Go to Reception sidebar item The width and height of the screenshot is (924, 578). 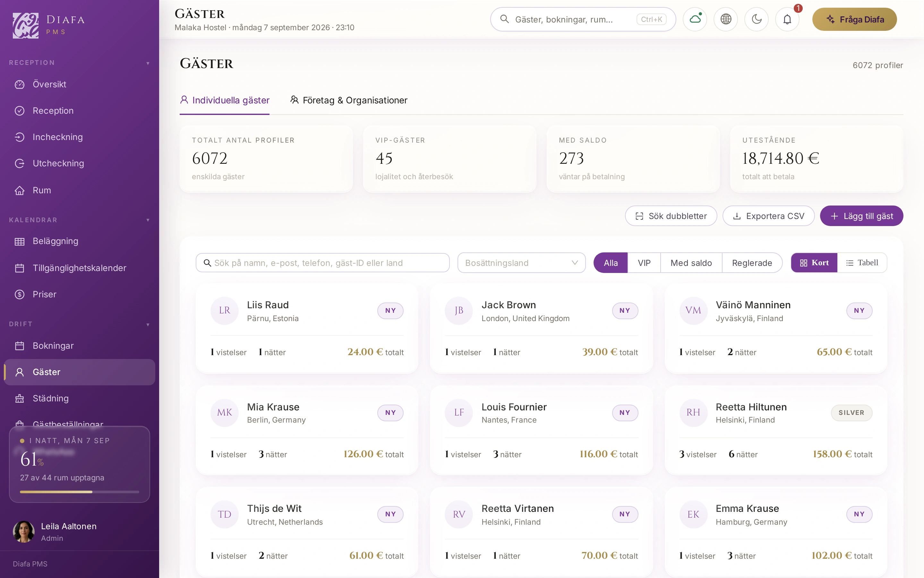click(x=80, y=110)
